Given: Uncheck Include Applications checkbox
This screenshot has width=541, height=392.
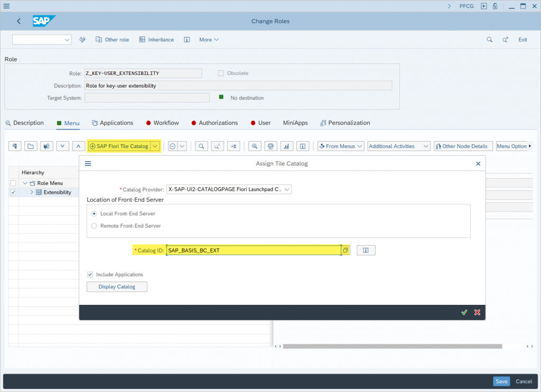Looking at the screenshot, I should 90,274.
